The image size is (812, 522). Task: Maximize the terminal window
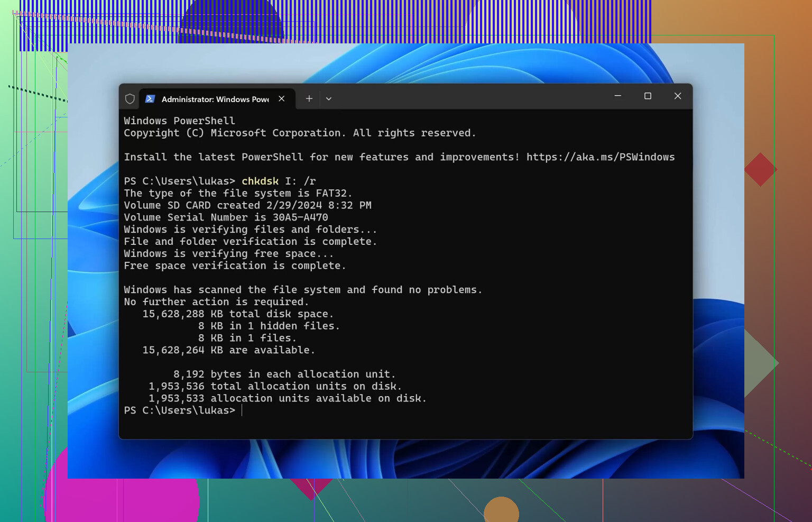point(648,96)
